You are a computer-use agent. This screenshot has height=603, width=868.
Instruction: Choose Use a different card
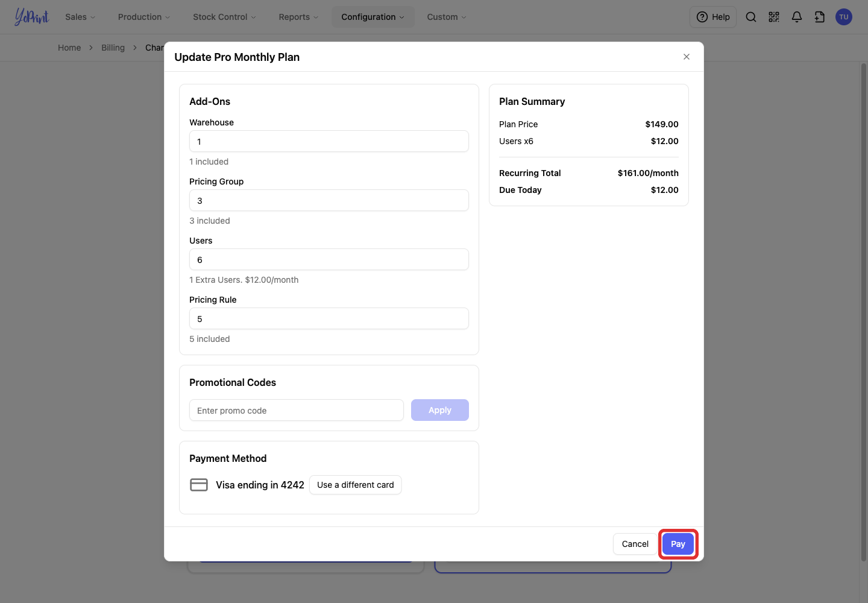(356, 485)
